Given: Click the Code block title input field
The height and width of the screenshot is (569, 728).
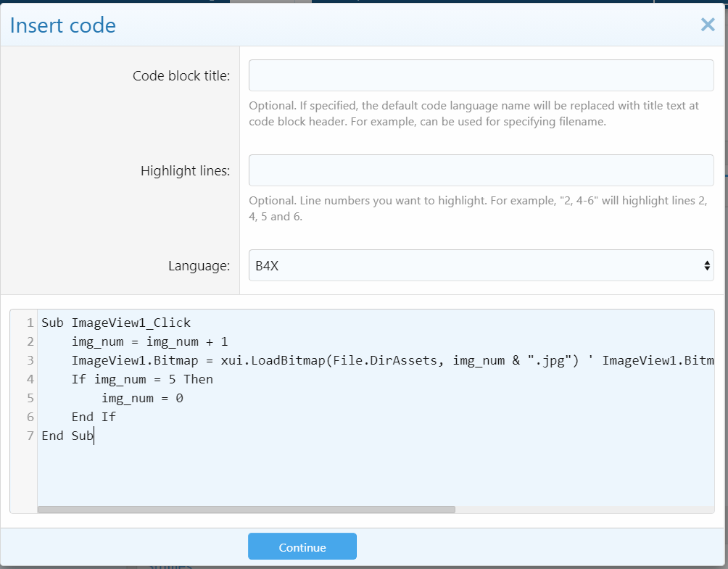Looking at the screenshot, I should (x=481, y=75).
